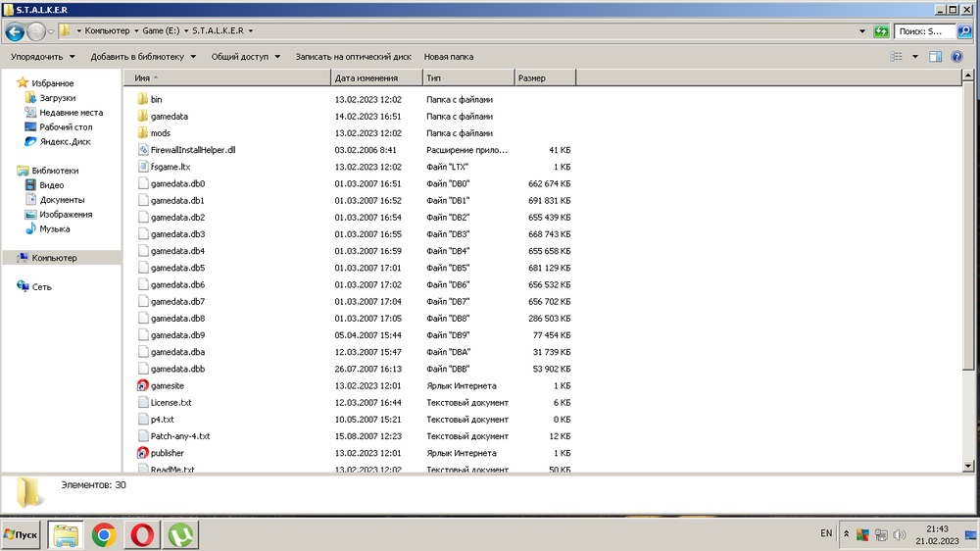Image resolution: width=980 pixels, height=551 pixels.
Task: Open the recent pages dropdown arrow
Action: coord(51,31)
